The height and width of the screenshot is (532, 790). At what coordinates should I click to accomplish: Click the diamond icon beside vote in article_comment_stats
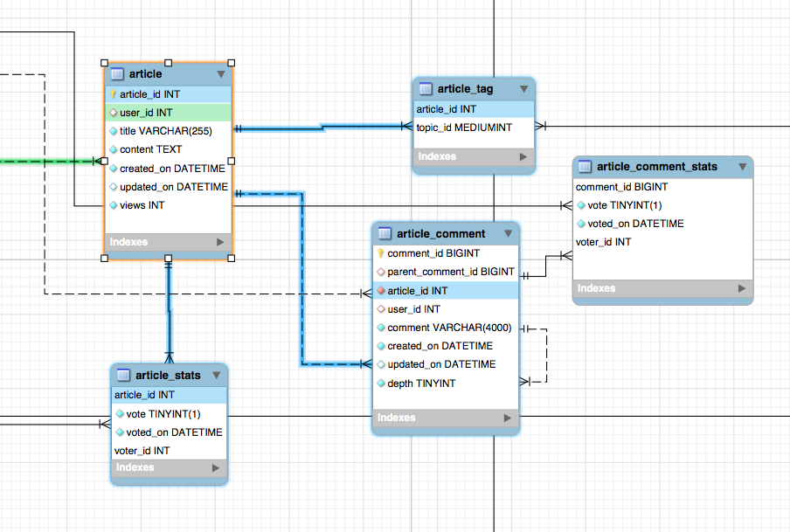click(581, 205)
